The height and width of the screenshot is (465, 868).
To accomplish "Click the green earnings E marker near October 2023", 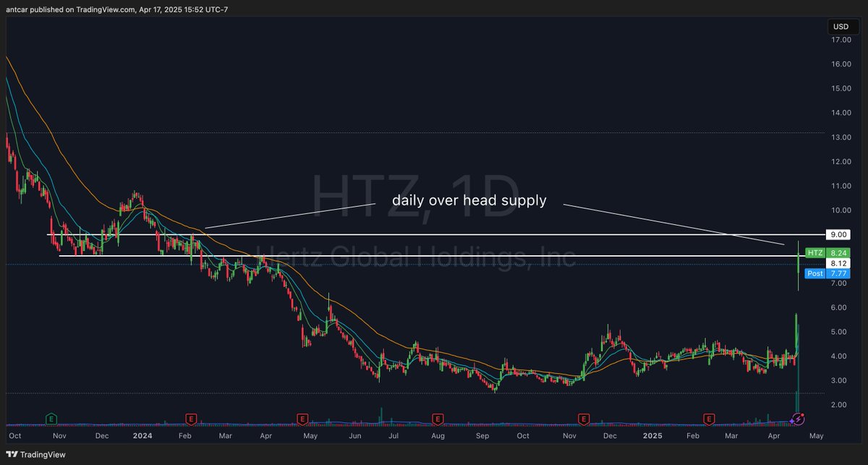I will pyautogui.click(x=51, y=418).
